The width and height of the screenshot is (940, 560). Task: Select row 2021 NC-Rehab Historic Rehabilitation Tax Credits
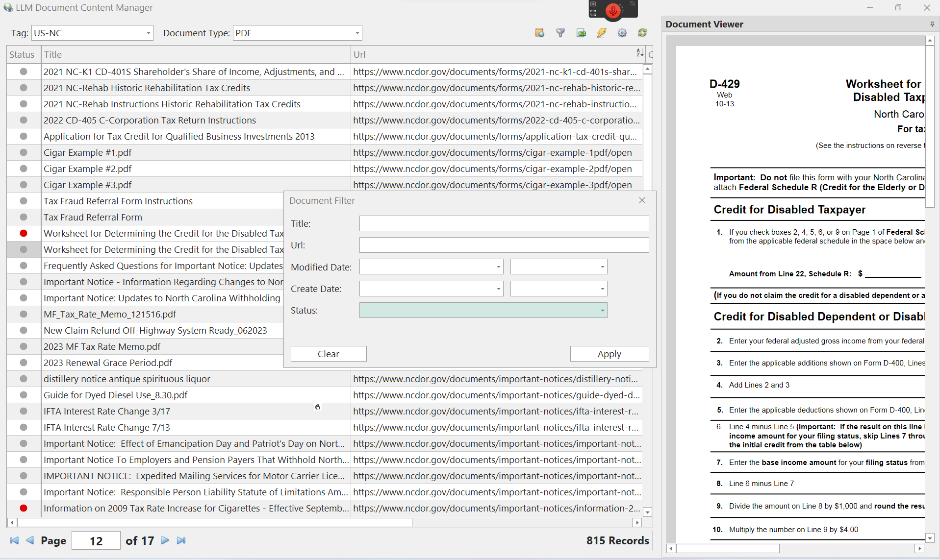pyautogui.click(x=325, y=88)
